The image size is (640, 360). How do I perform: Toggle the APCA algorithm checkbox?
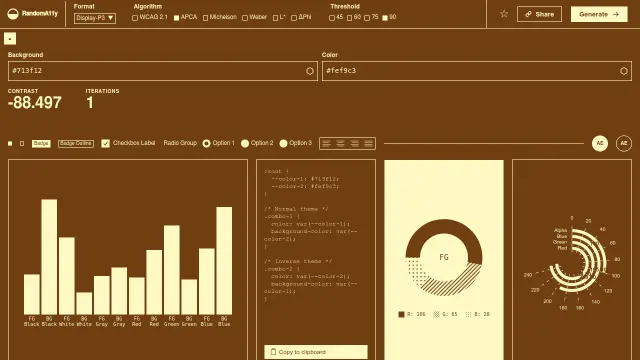pos(176,18)
